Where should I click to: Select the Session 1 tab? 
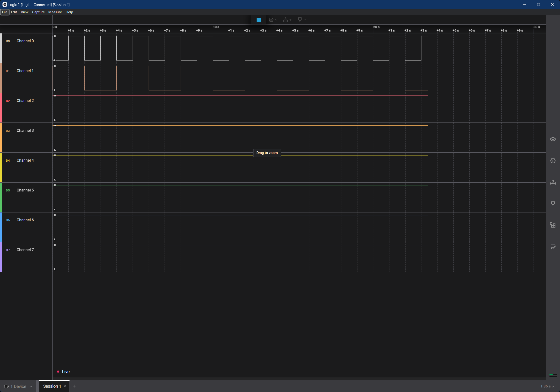point(52,386)
